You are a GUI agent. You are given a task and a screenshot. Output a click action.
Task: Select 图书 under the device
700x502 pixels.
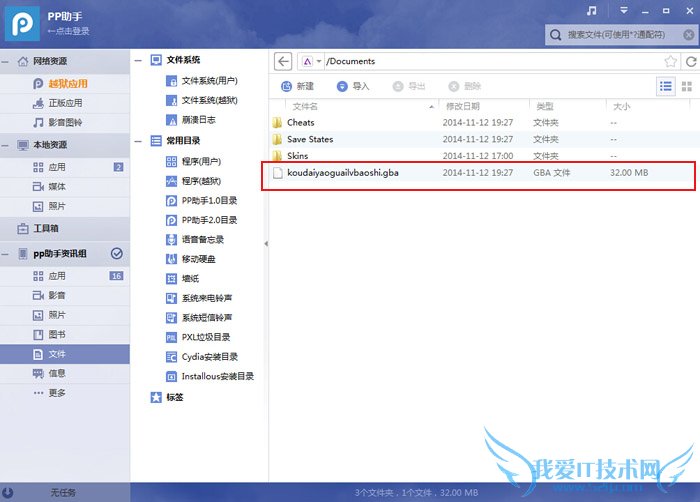coord(65,335)
